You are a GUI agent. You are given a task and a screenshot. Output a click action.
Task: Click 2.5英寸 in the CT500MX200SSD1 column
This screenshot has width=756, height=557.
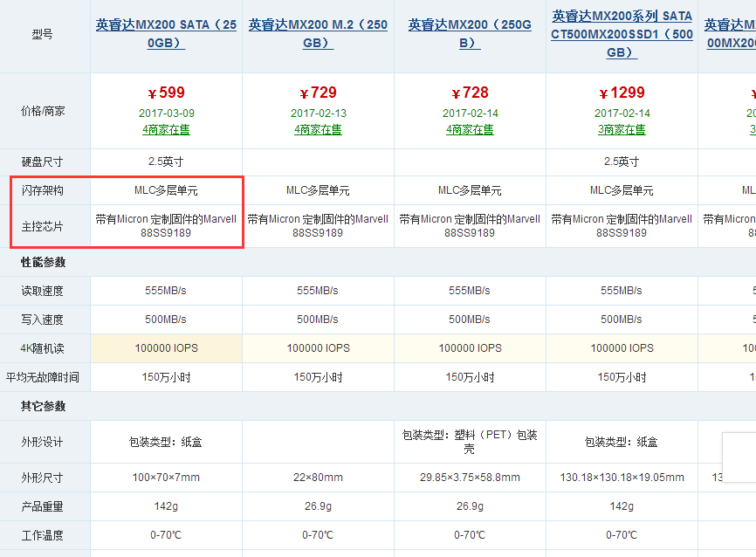[x=622, y=162]
